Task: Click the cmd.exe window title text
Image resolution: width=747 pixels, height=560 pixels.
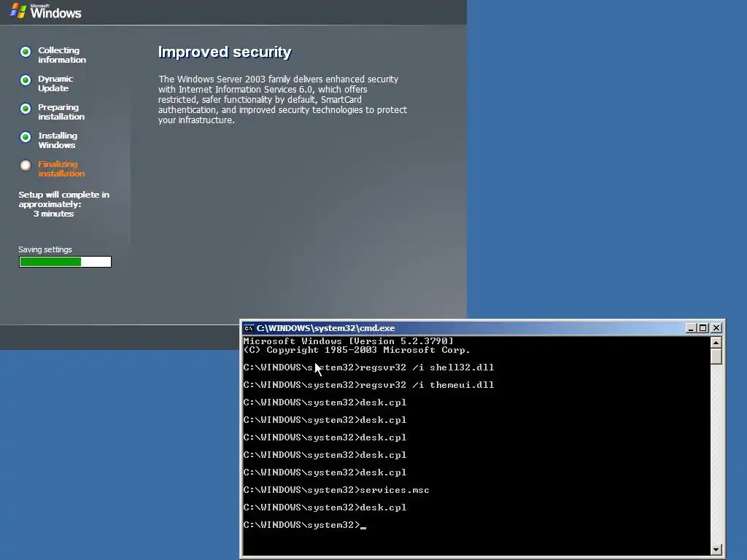Action: click(x=325, y=328)
